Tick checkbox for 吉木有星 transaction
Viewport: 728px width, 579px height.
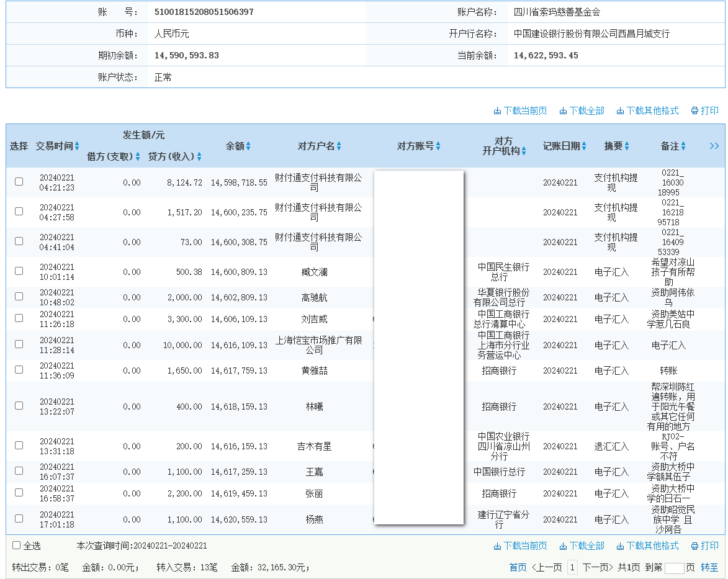pyautogui.click(x=19, y=446)
